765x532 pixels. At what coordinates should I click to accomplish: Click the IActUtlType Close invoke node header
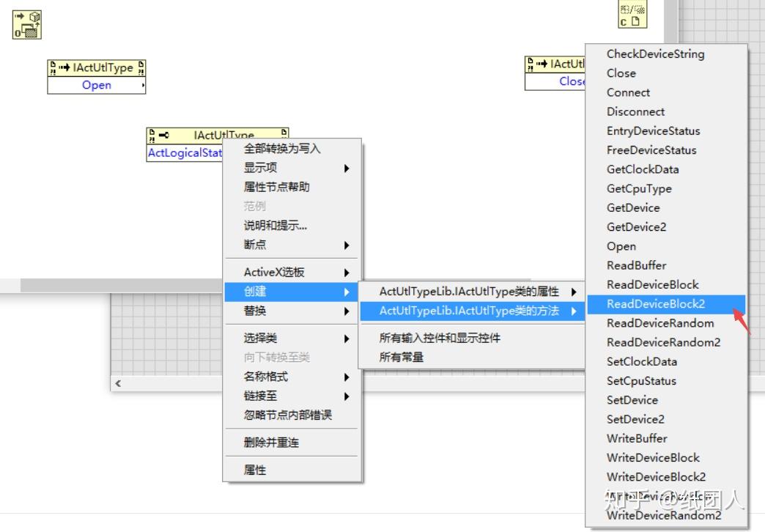(557, 63)
